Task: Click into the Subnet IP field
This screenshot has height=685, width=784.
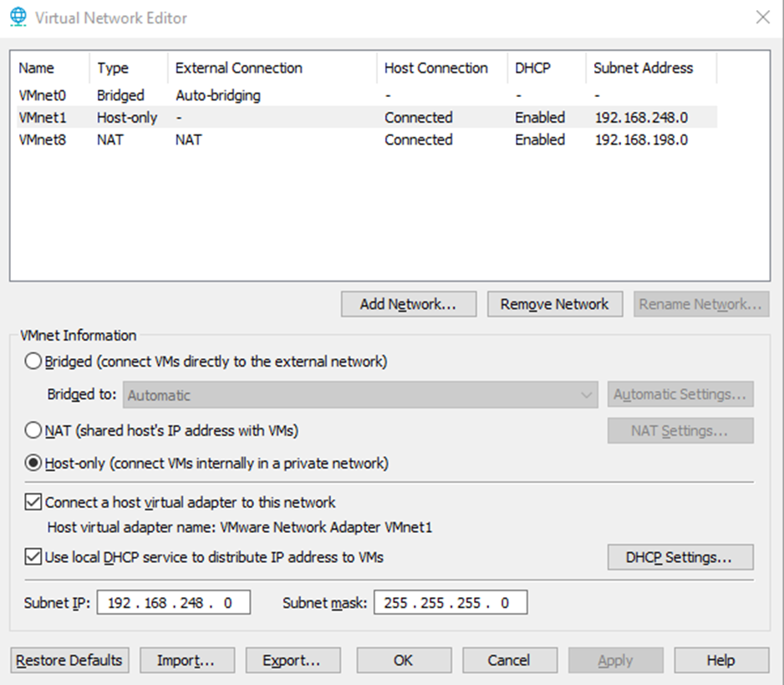Action: coord(174,602)
